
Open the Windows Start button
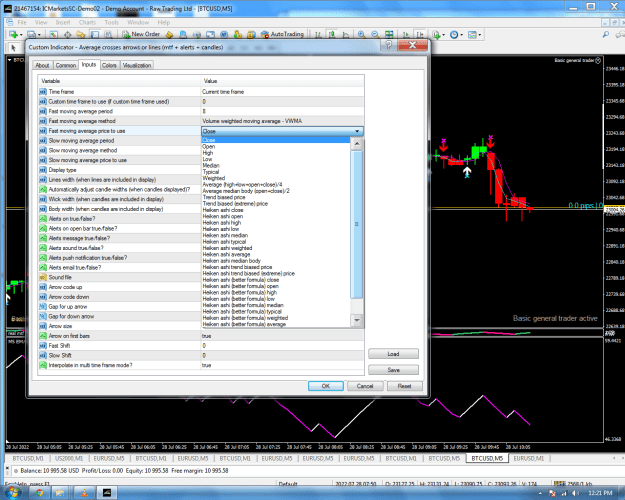point(12,493)
